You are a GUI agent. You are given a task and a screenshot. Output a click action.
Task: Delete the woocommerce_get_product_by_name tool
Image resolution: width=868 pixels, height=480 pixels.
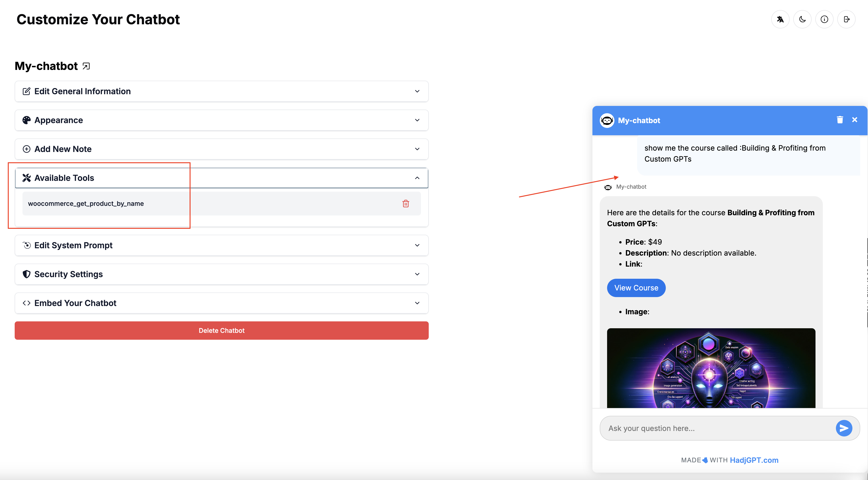(406, 204)
